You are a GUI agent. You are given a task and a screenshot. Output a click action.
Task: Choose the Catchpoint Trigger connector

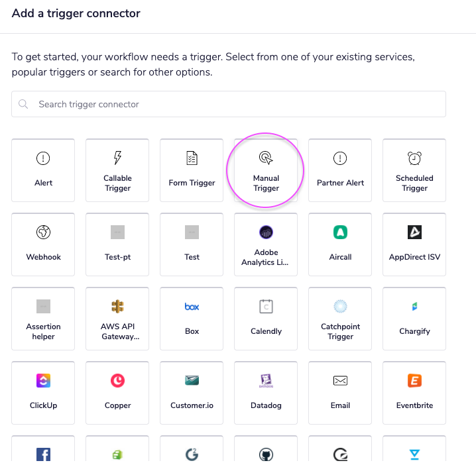(340, 318)
